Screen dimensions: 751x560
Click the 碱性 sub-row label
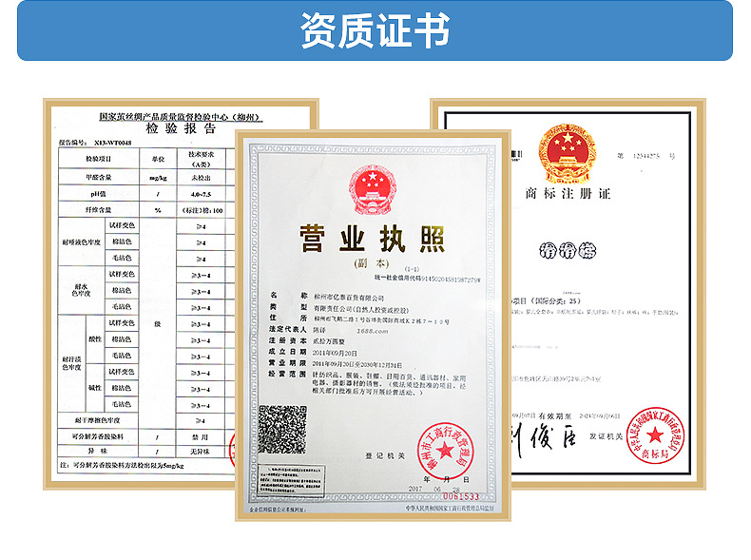coord(95,388)
